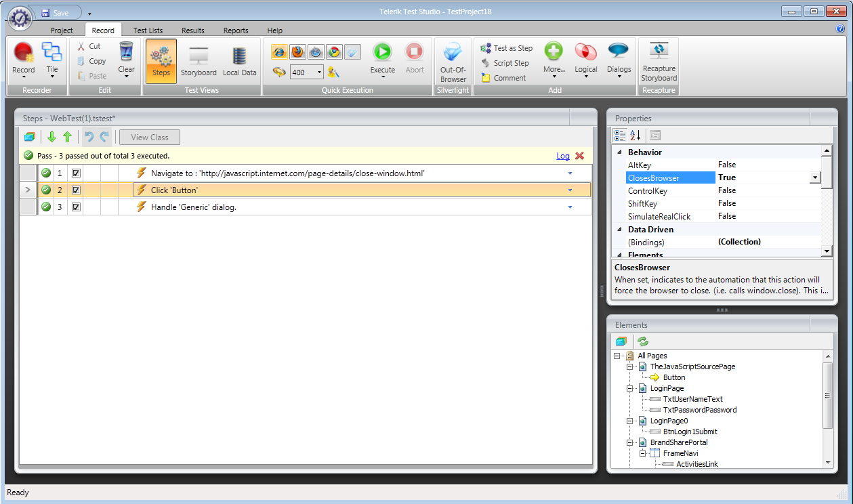Add a Test as Step
The width and height of the screenshot is (853, 504).
click(507, 48)
